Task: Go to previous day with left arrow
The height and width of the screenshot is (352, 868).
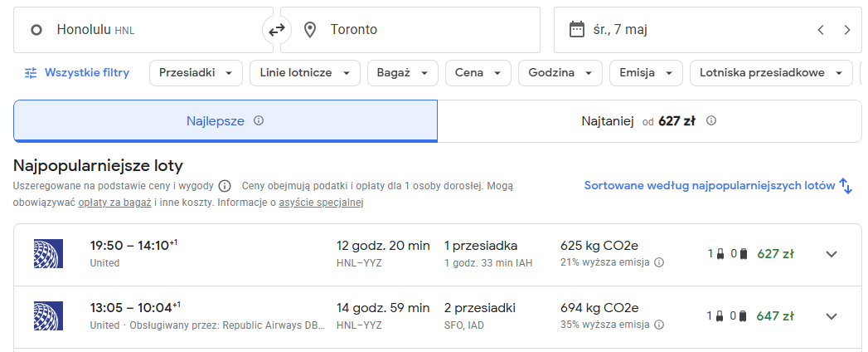Action: (821, 30)
